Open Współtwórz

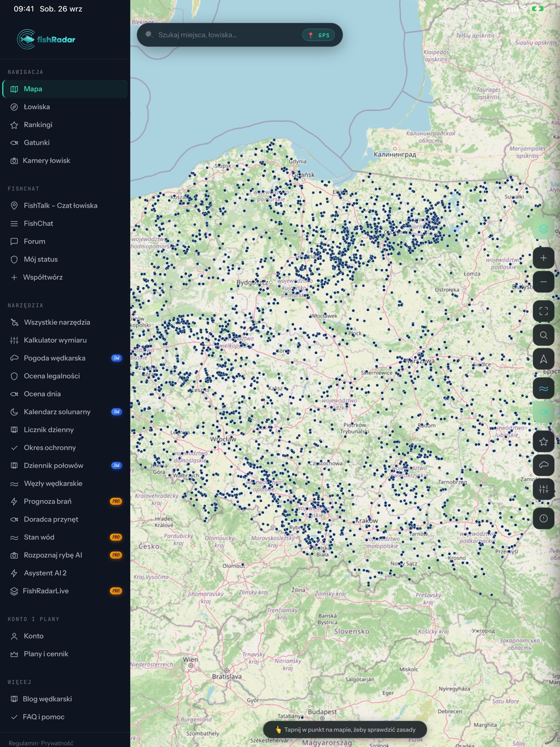tap(65, 277)
